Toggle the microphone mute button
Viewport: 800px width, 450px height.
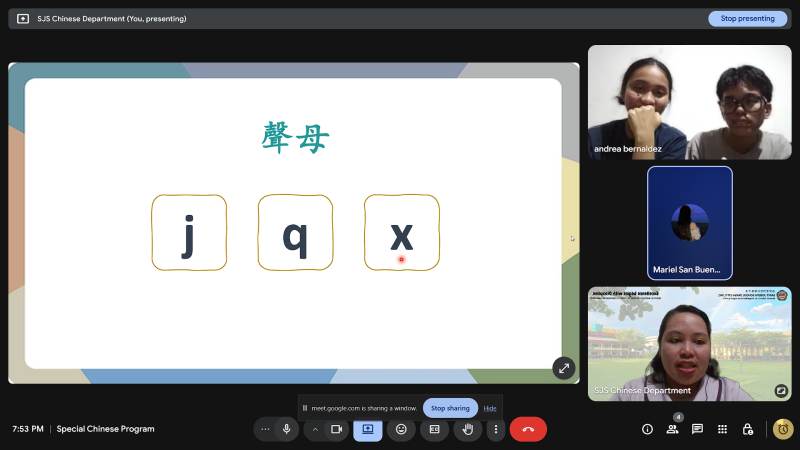tap(287, 429)
